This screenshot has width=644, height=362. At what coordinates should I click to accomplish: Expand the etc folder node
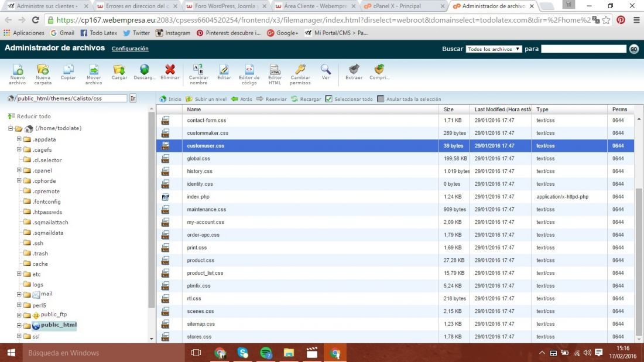(x=19, y=274)
